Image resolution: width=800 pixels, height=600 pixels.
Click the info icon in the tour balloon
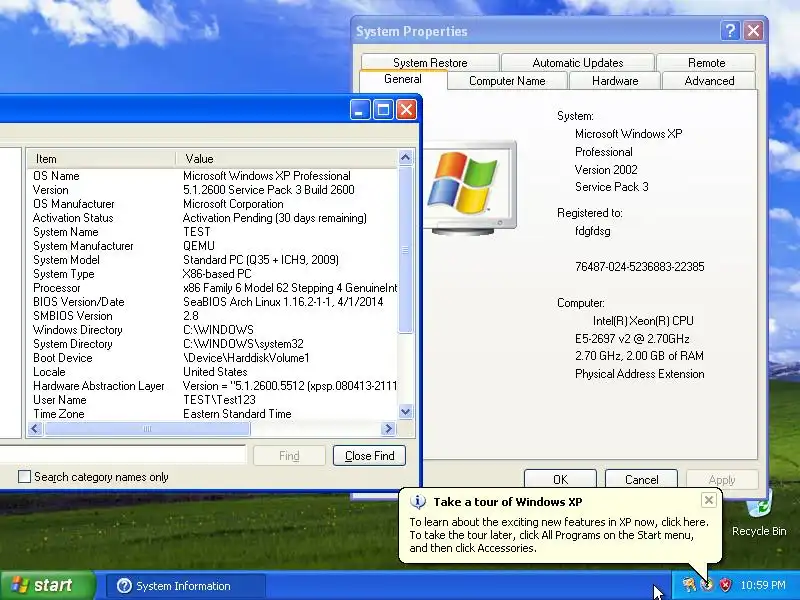[417, 502]
